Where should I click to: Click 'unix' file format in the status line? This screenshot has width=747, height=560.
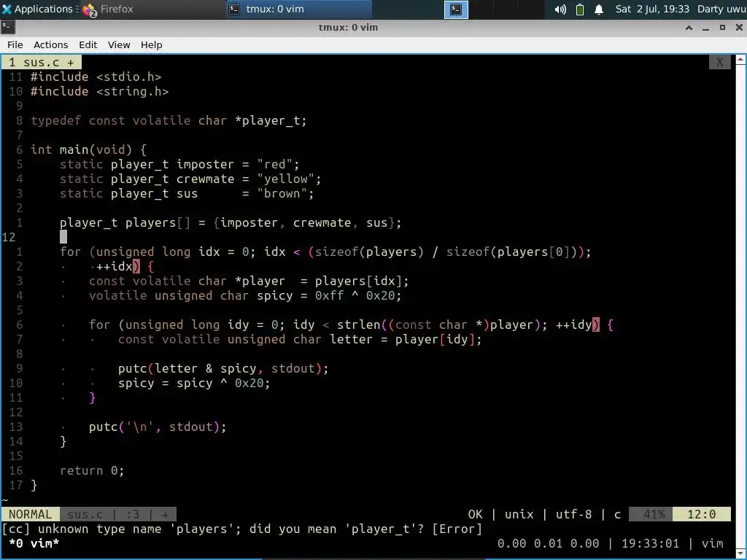click(519, 514)
